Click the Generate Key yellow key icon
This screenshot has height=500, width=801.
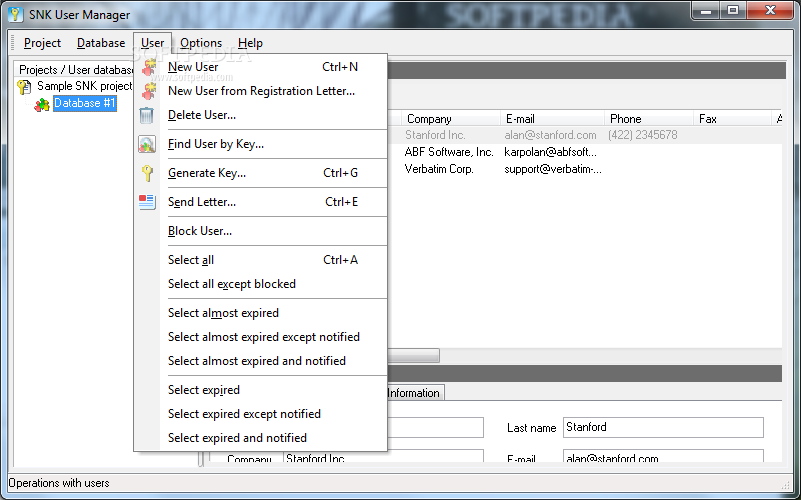coord(147,173)
